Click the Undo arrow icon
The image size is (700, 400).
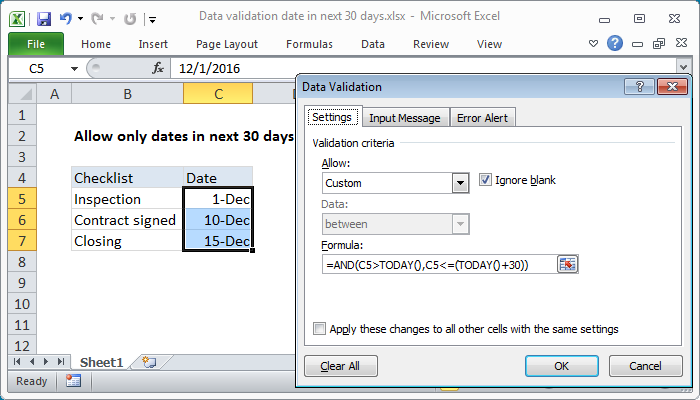click(66, 18)
